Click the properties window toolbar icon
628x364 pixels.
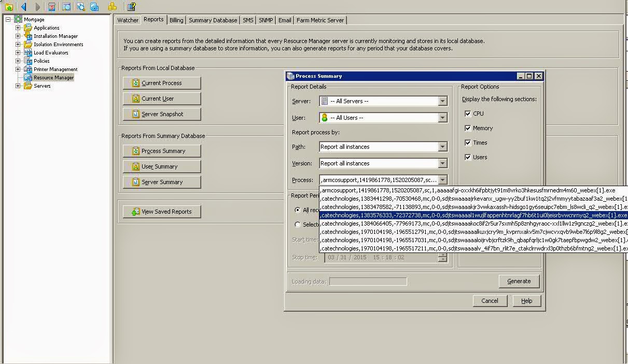(66, 7)
